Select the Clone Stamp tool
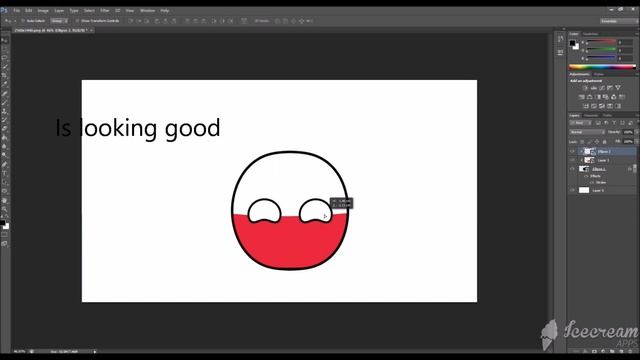Viewport: 640px width, 360px height. (x=4, y=111)
